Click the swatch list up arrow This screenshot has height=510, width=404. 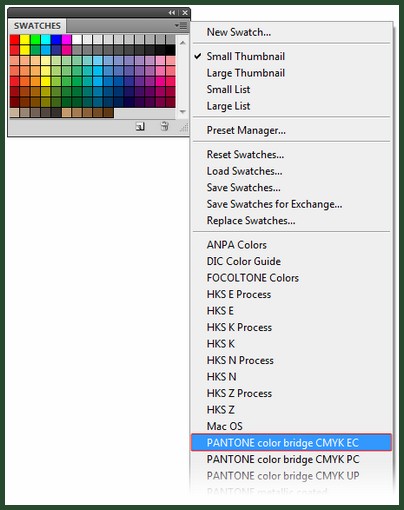183,43
